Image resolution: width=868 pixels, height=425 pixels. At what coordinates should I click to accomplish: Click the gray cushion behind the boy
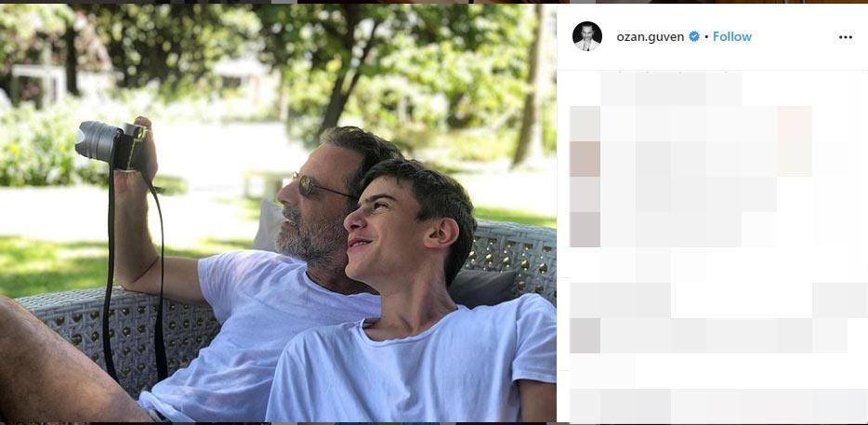tap(483, 287)
